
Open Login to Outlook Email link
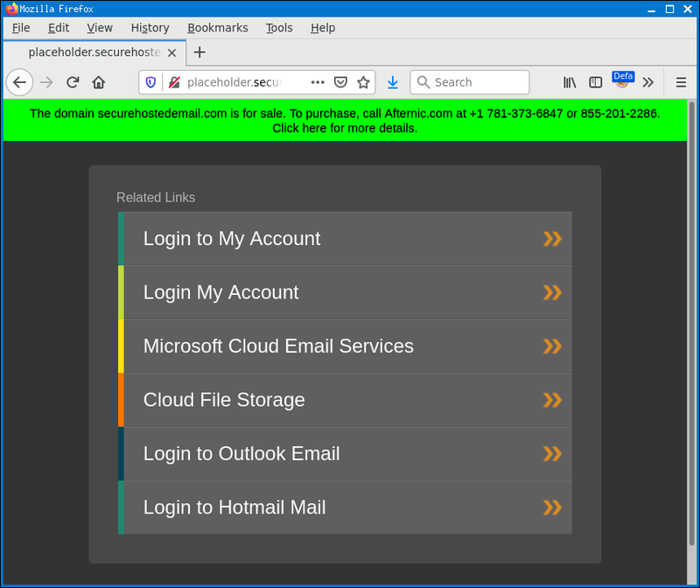coord(345,453)
